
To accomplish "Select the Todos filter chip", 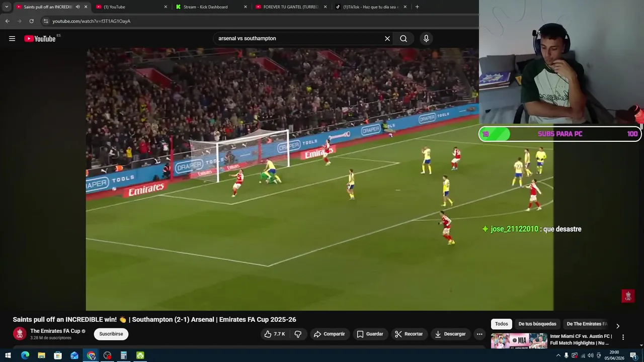I will (x=501, y=324).
